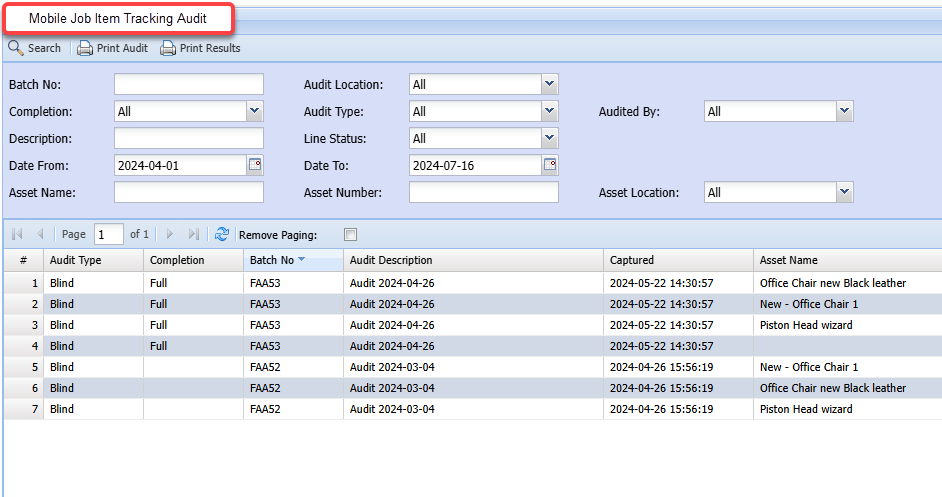Open the Asset Location dropdown
The image size is (942, 497).
(845, 192)
